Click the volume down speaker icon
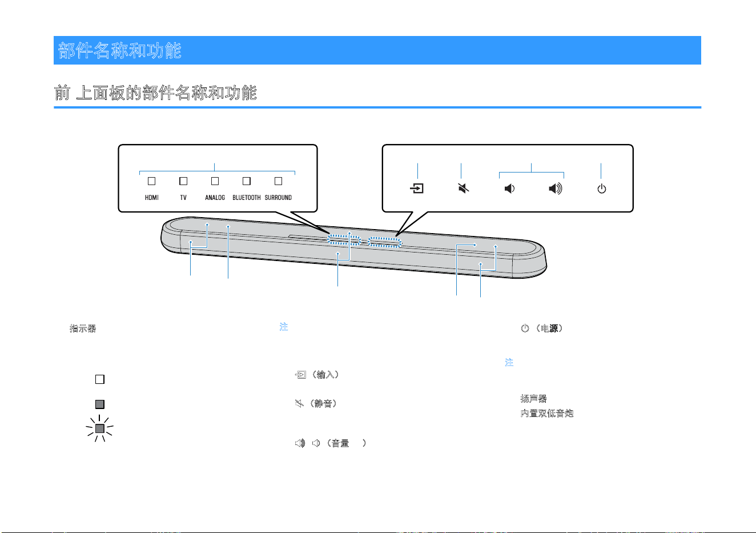 [509, 189]
